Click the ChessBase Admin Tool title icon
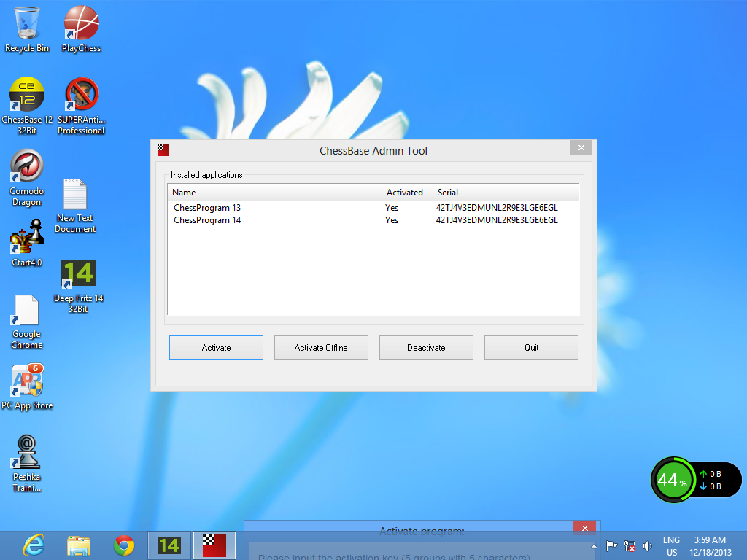747x560 pixels. 163,150
